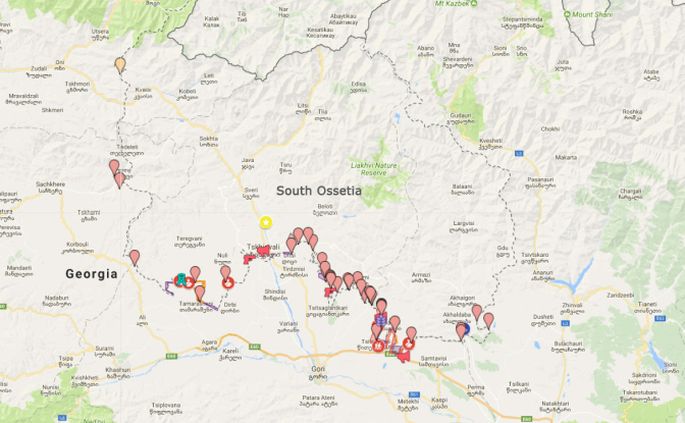This screenshot has height=423, width=685.
Task: Select the pink pin above Tamarasheni label
Action: (200, 293)
